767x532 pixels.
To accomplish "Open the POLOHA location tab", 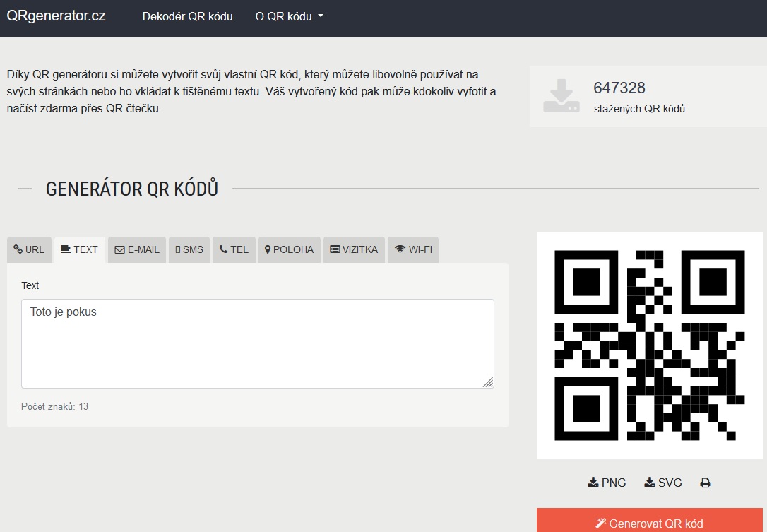I will coord(289,249).
